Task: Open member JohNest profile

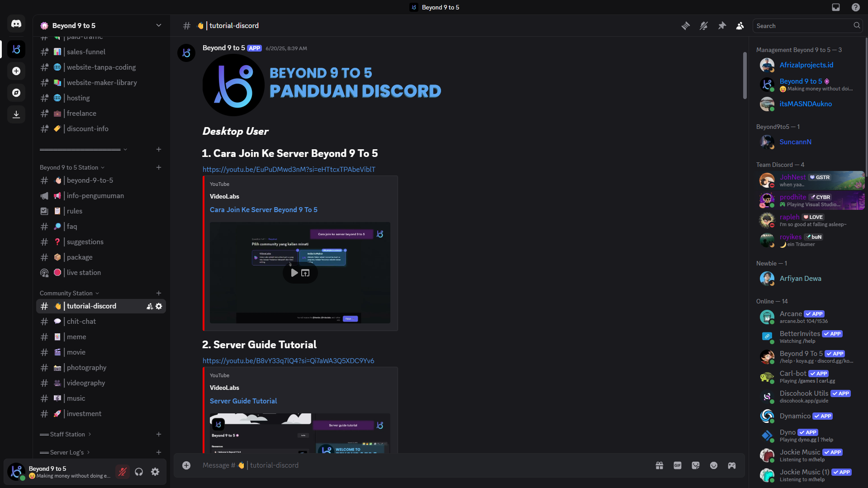Action: [810, 181]
